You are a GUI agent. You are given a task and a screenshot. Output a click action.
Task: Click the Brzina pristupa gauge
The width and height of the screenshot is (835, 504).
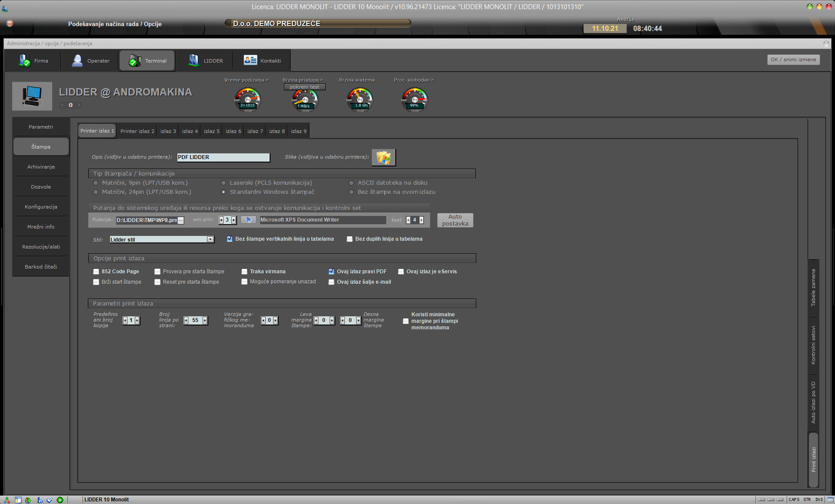305,101
